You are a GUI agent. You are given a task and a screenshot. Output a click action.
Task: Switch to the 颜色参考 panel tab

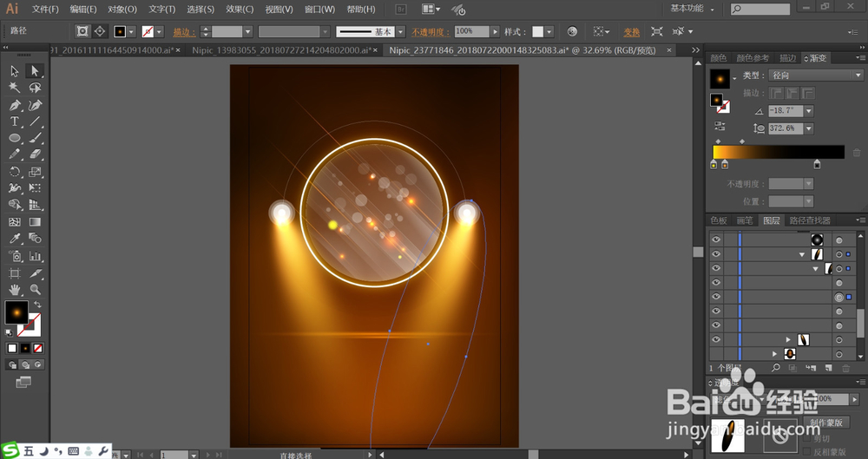pyautogui.click(x=753, y=58)
